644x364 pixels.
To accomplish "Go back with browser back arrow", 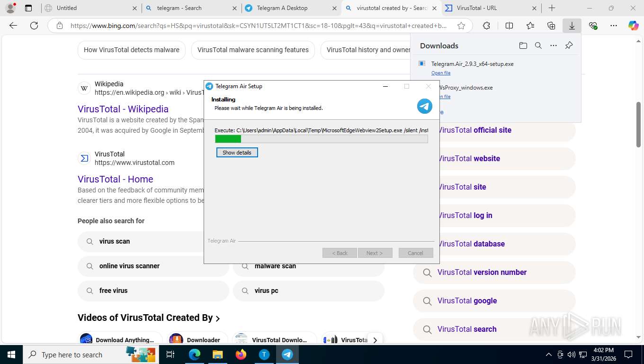I will click(x=13, y=26).
